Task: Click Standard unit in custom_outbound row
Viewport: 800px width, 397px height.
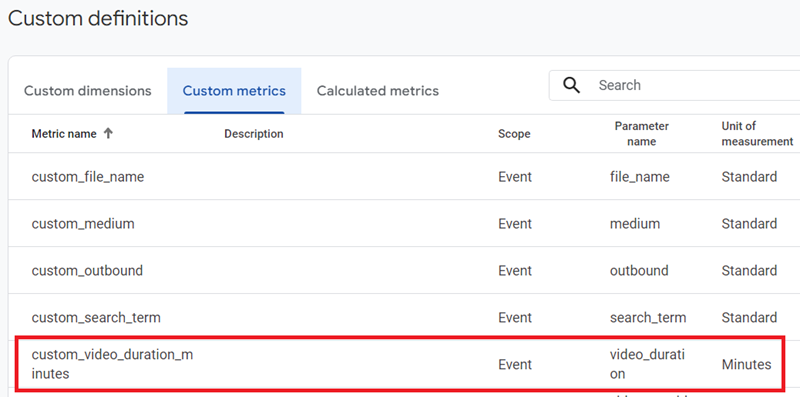Action: 749,270
